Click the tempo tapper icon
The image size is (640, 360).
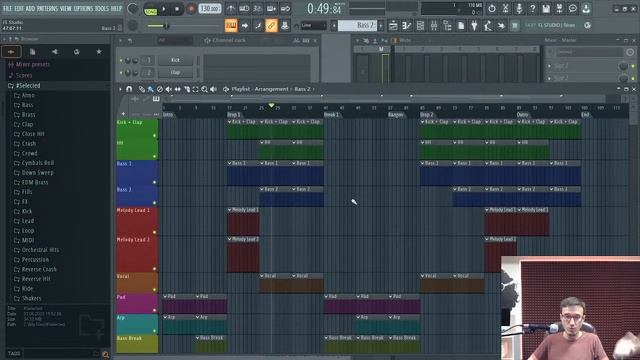(x=488, y=26)
